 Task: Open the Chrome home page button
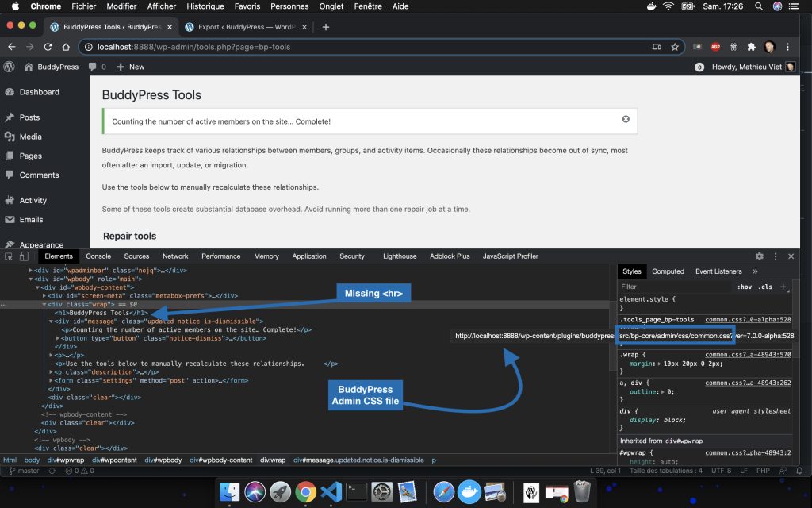pos(66,47)
